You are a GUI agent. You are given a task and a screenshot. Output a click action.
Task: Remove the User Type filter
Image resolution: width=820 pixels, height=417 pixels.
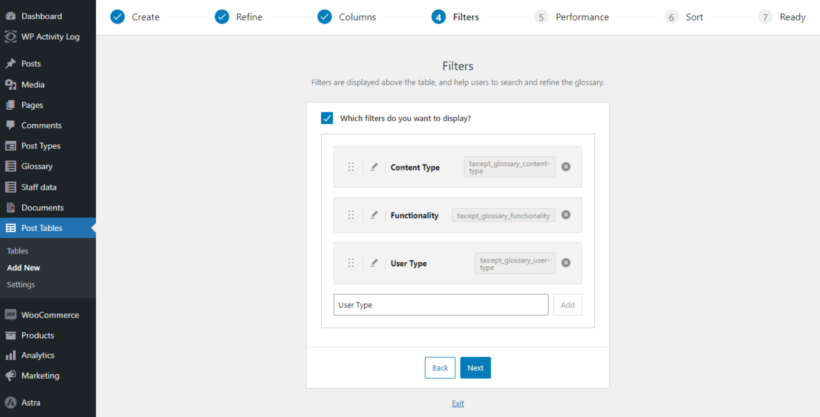coord(566,263)
